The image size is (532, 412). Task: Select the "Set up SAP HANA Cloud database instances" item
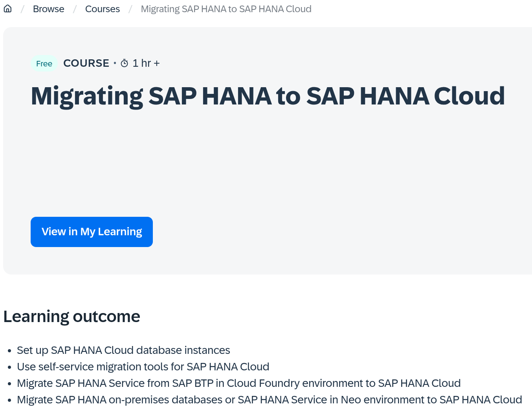123,350
